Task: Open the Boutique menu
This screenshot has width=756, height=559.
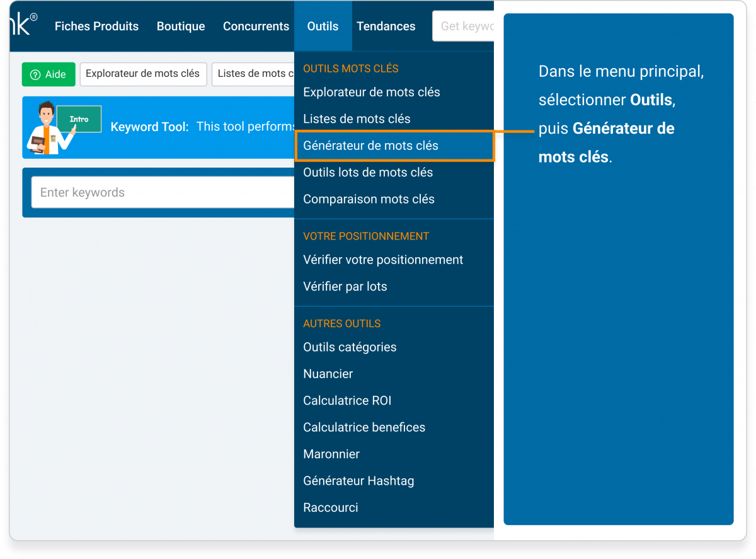Action: pyautogui.click(x=181, y=26)
